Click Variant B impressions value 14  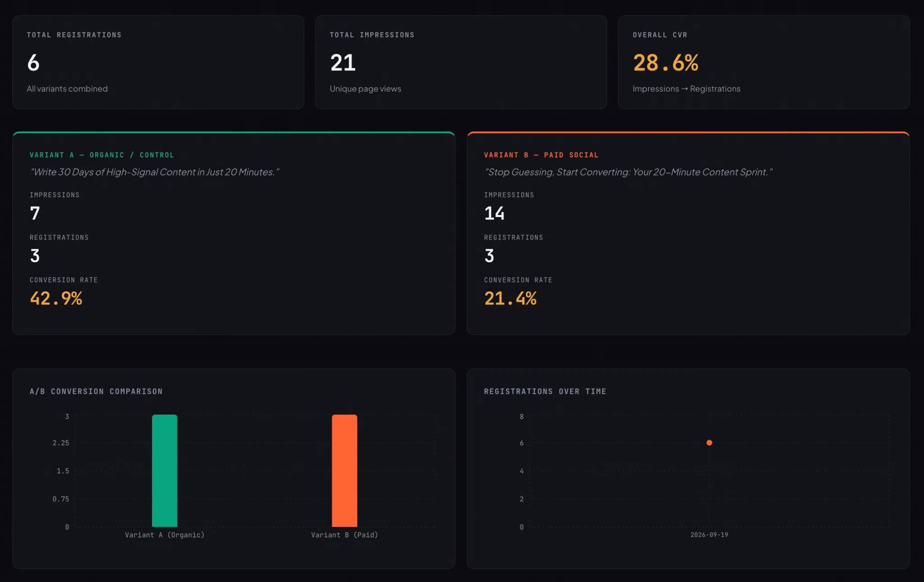[494, 213]
